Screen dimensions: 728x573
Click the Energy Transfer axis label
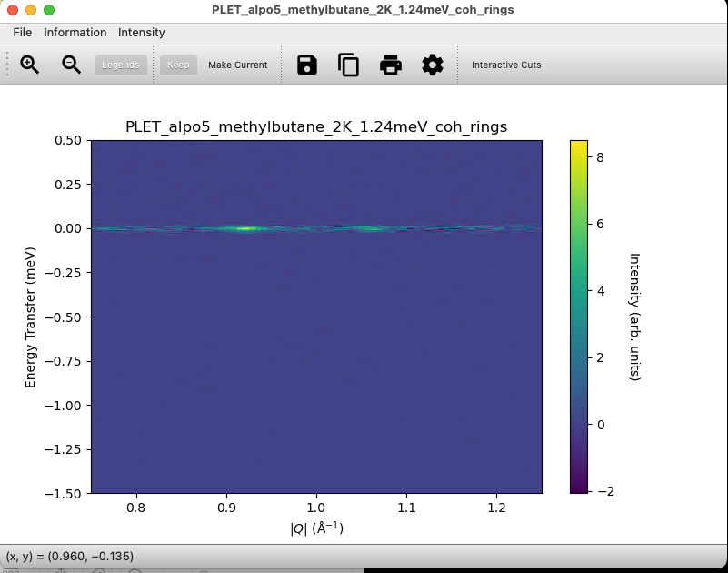tap(31, 317)
